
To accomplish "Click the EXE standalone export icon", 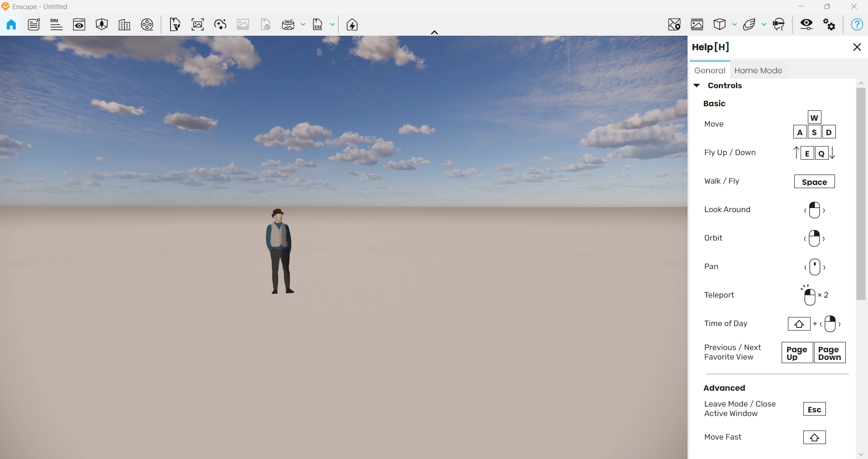I will pos(318,24).
